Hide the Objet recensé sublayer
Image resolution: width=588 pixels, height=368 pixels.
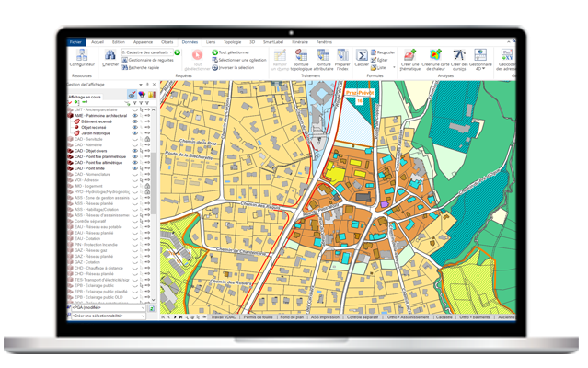[x=135, y=127]
